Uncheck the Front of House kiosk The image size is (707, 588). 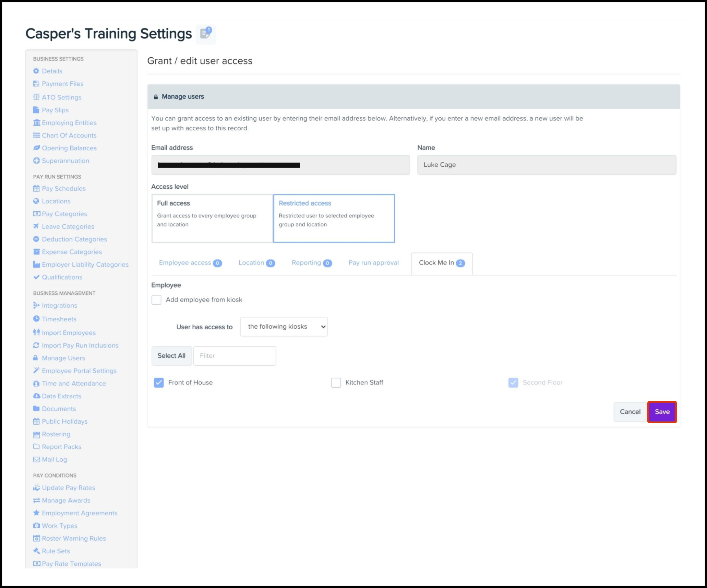tap(159, 383)
